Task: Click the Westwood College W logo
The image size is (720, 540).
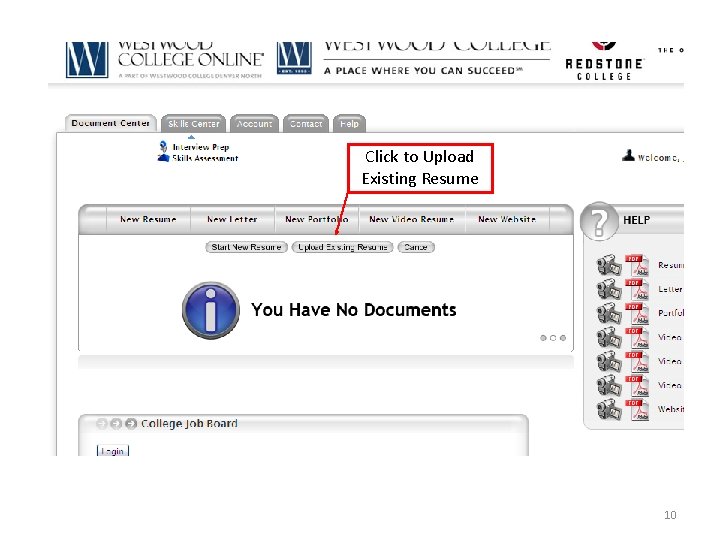Action: tap(294, 58)
